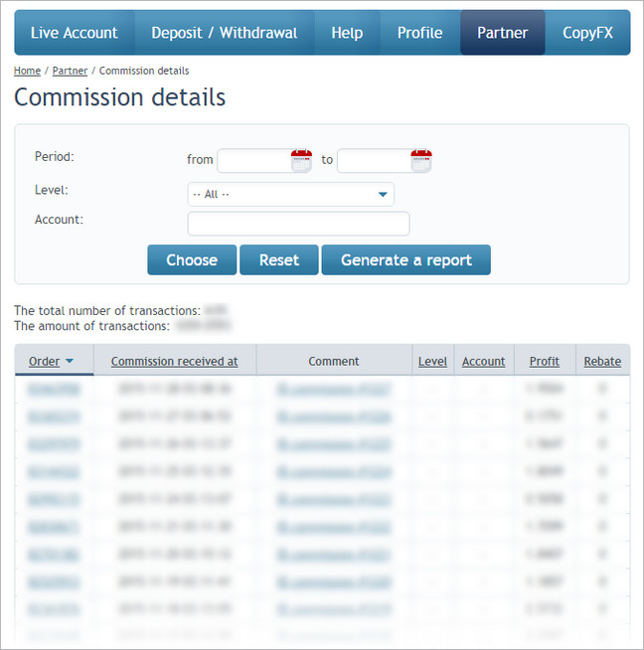Sort by Commission received at column
The width and height of the screenshot is (644, 650).
(x=174, y=362)
